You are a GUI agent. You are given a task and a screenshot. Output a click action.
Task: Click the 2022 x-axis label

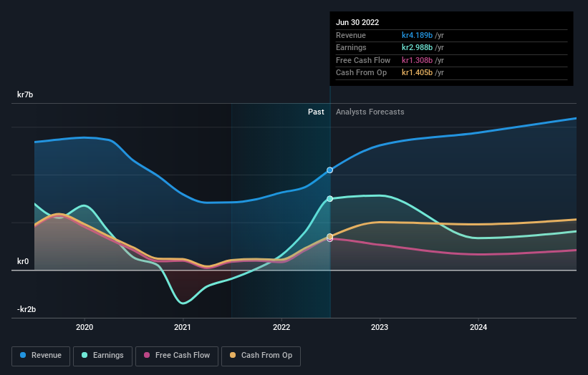(x=281, y=327)
